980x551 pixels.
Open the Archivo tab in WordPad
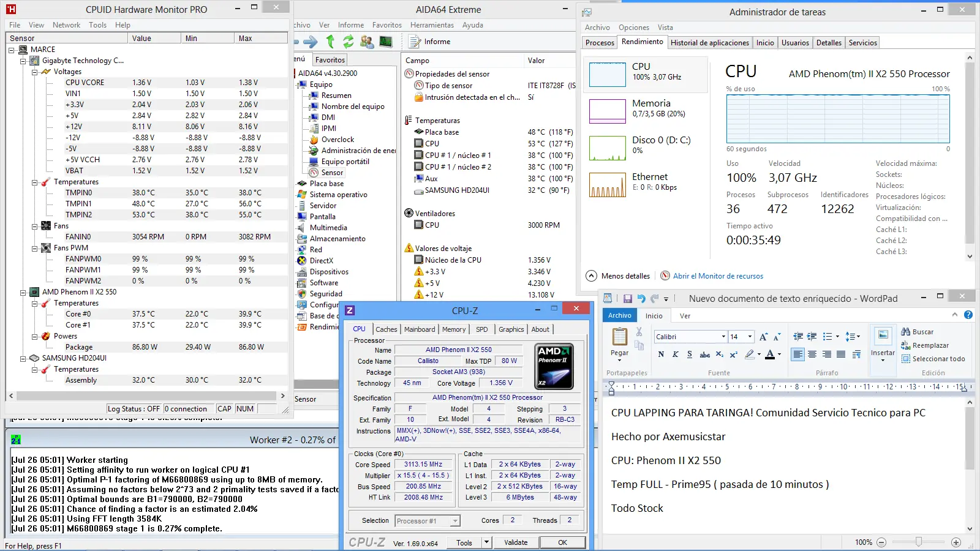click(x=620, y=315)
